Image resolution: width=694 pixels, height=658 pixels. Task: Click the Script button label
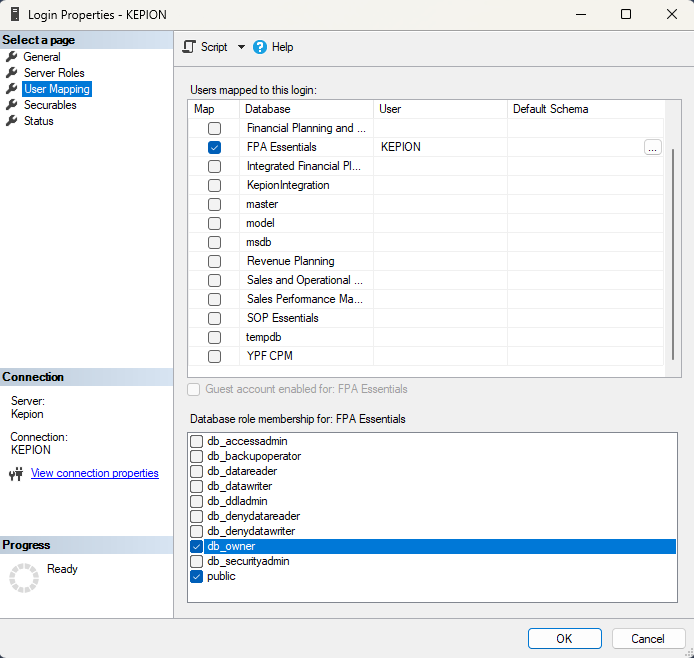coord(214,47)
